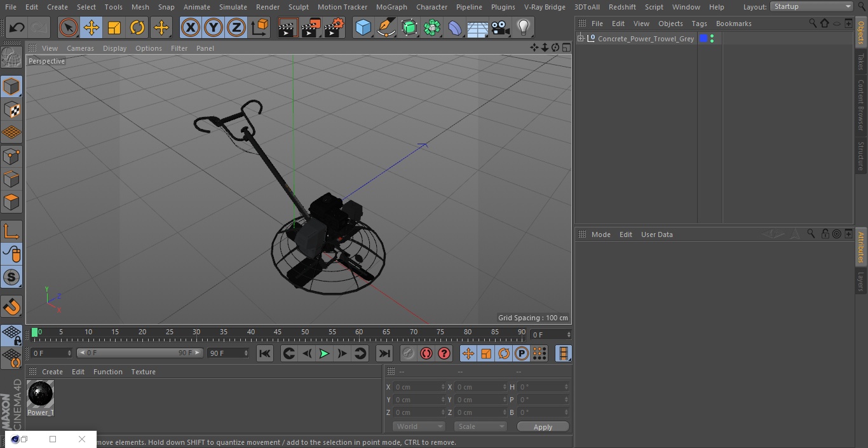Open Attributes User Data menu
The height and width of the screenshot is (448, 868).
pos(656,234)
